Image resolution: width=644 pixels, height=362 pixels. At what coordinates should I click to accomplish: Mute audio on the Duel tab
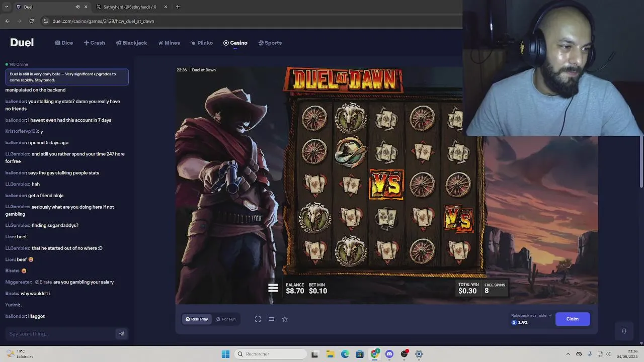[x=77, y=7]
